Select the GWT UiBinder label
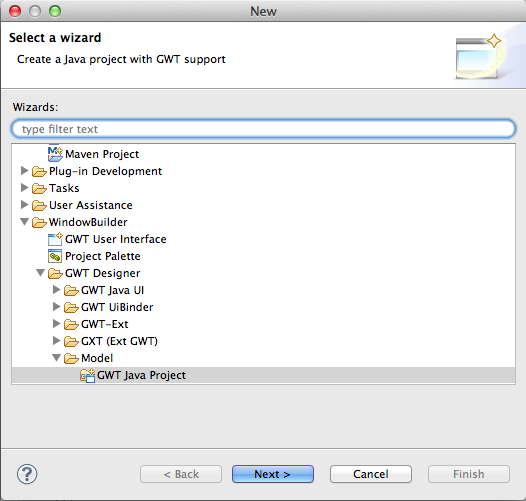This screenshot has width=526, height=501. 117,307
